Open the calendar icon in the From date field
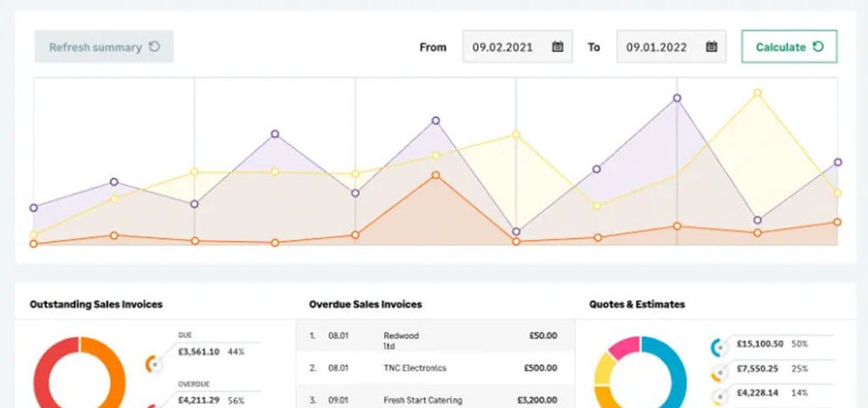Screen dimensions: 868x408 (x=557, y=47)
